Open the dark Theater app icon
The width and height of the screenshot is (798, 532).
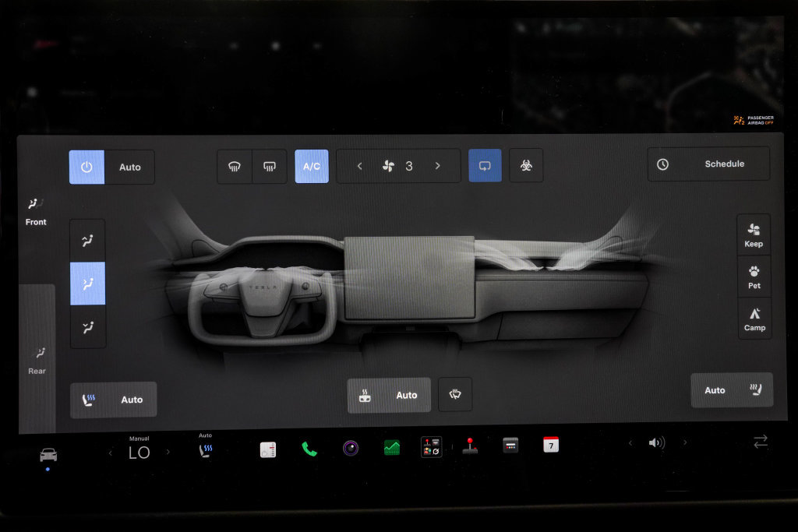click(x=510, y=446)
